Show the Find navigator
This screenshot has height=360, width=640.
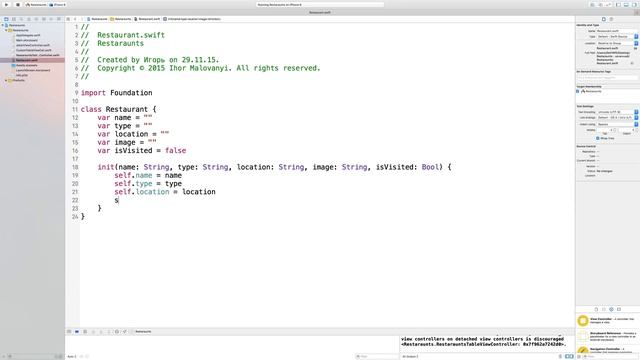point(21,19)
